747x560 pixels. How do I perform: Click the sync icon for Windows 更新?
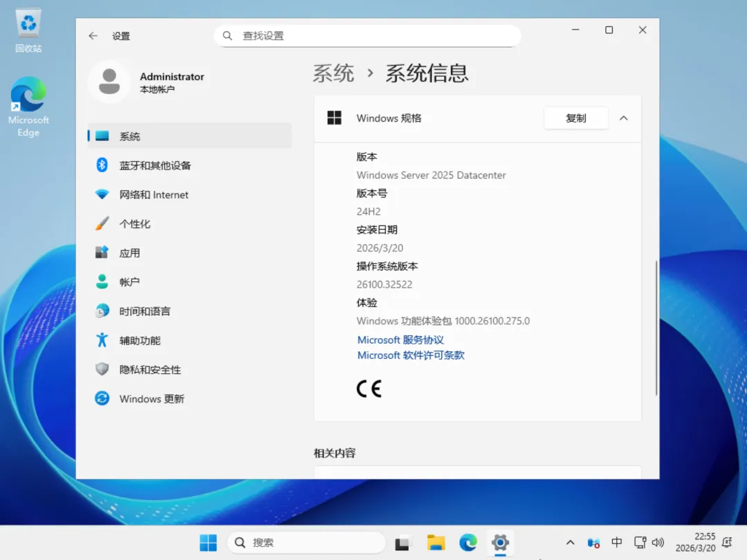point(102,398)
